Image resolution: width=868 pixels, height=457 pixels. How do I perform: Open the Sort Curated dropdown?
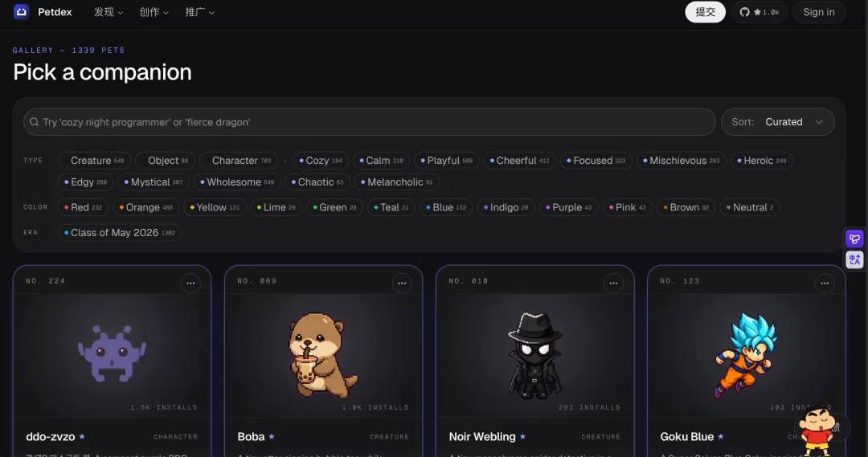(x=777, y=122)
